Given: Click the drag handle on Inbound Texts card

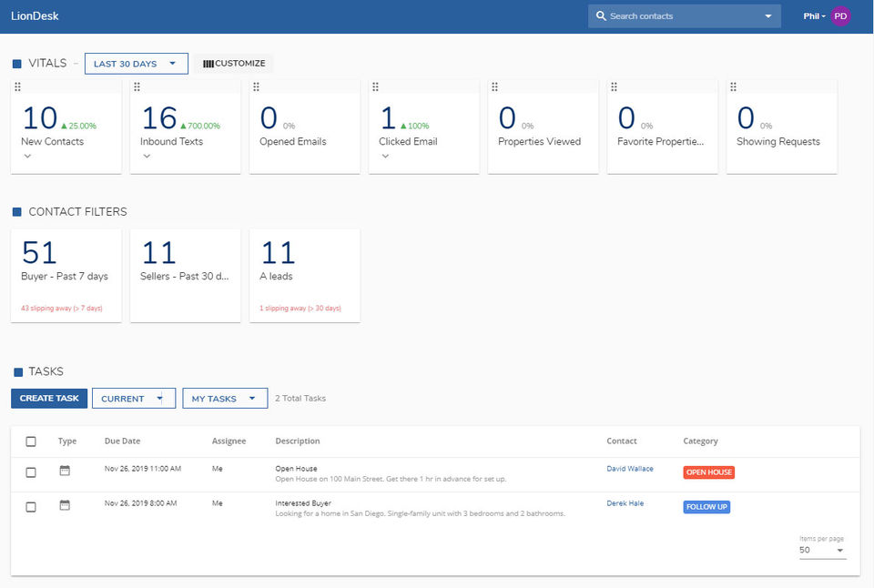Looking at the screenshot, I should [x=137, y=86].
